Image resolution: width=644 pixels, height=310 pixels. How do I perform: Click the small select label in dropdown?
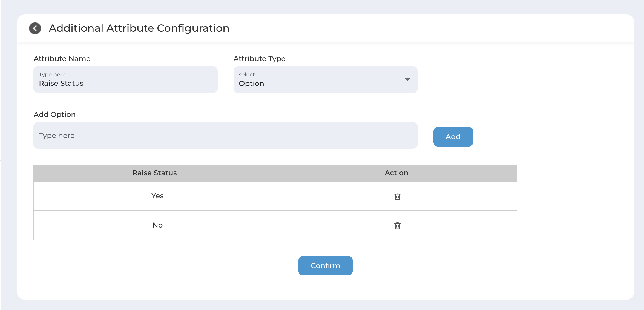coord(246,74)
